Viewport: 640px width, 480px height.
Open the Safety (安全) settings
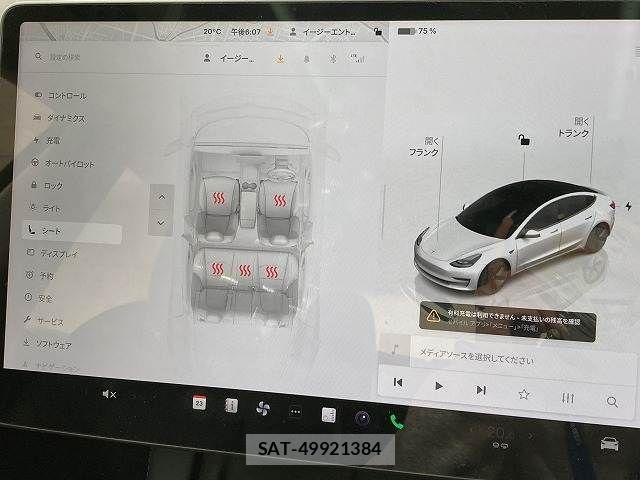tap(39, 298)
